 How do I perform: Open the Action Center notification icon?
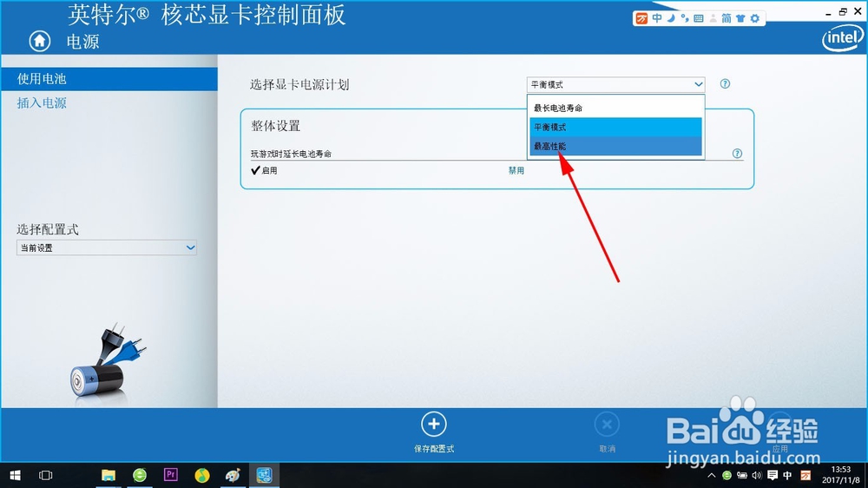(x=773, y=476)
